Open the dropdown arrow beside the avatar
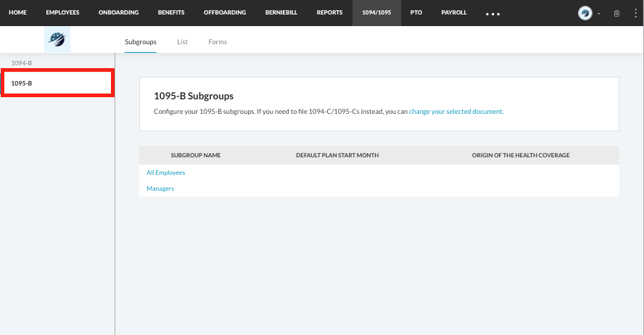The width and height of the screenshot is (644, 335). (x=599, y=14)
